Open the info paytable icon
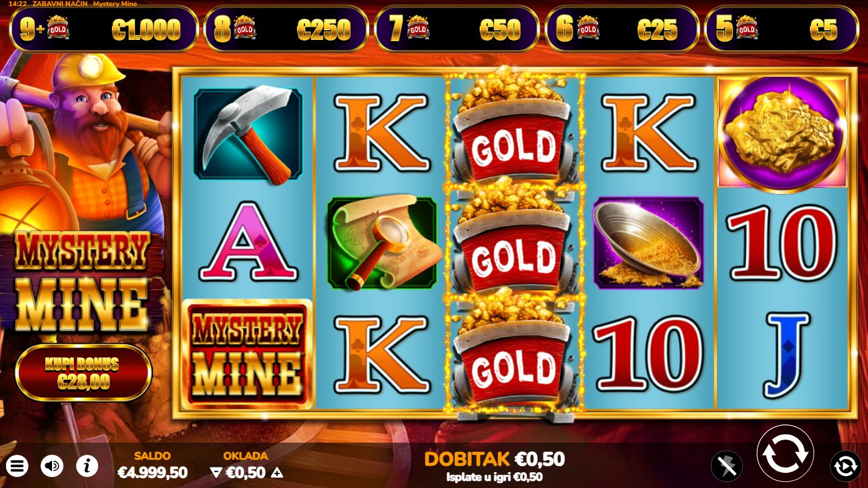The width and height of the screenshot is (868, 488). coord(87,466)
